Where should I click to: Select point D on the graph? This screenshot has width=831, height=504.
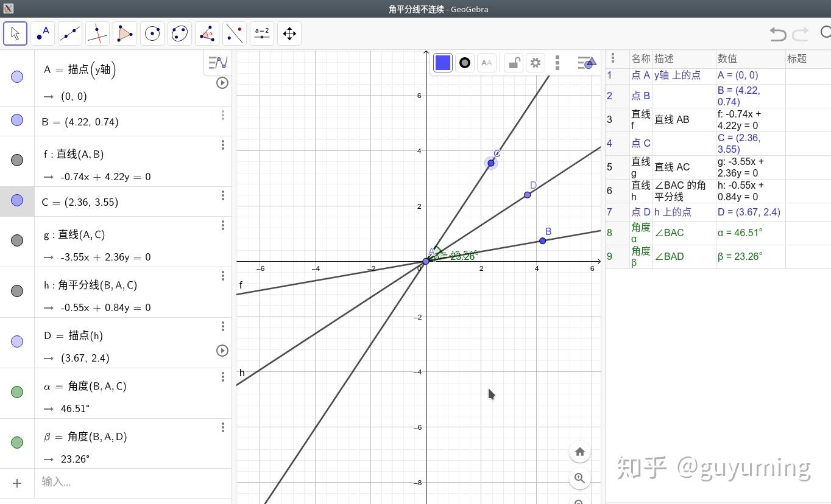528,195
